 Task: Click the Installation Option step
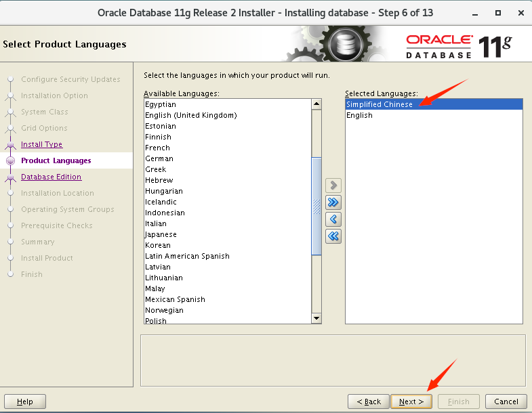(54, 95)
